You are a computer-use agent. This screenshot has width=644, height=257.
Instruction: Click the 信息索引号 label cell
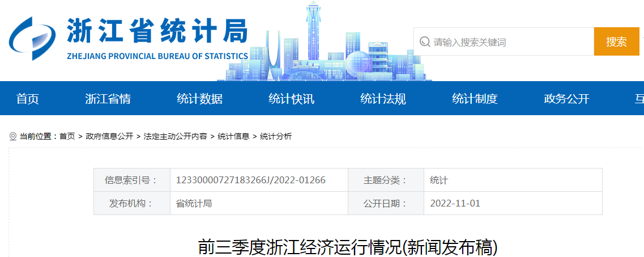[x=132, y=180]
